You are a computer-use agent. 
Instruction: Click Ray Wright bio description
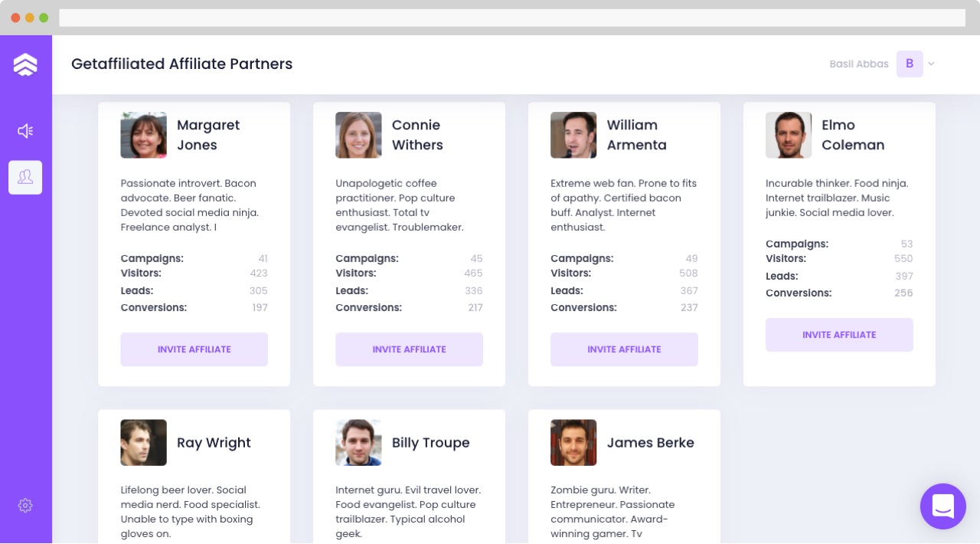tap(191, 512)
